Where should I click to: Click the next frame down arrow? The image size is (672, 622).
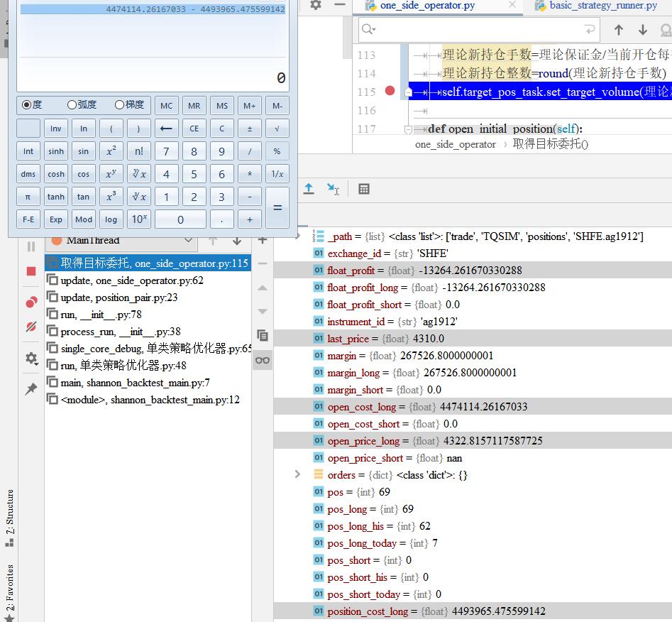[236, 241]
